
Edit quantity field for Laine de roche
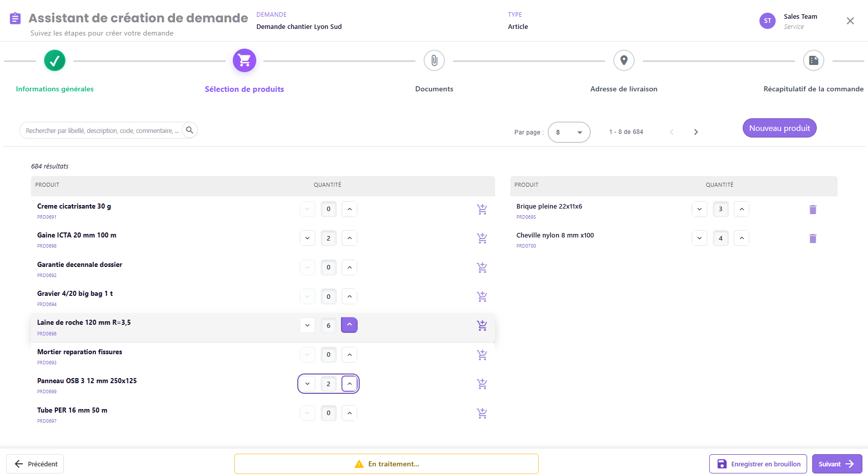329,325
